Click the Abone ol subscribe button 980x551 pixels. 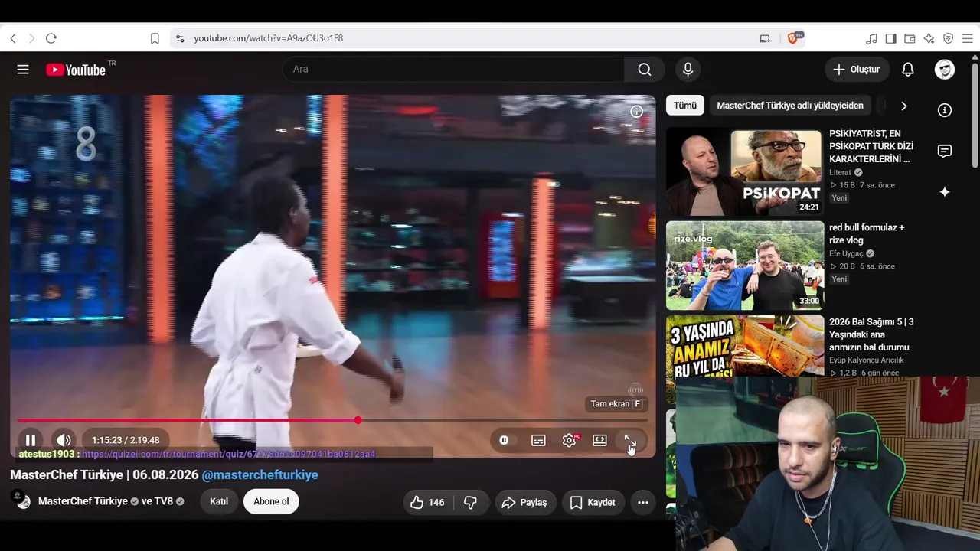tap(271, 502)
